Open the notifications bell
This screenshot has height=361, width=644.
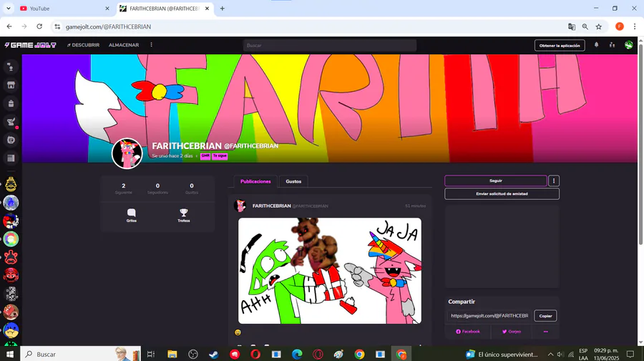tap(596, 45)
